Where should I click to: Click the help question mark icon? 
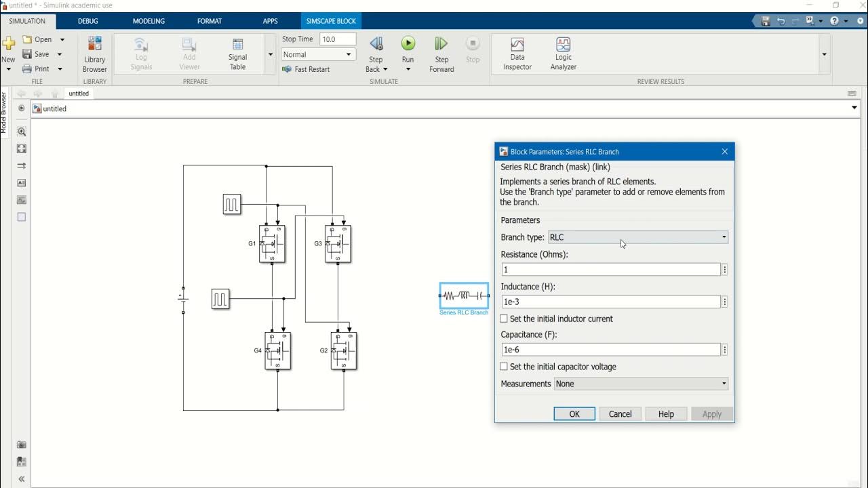[834, 21]
